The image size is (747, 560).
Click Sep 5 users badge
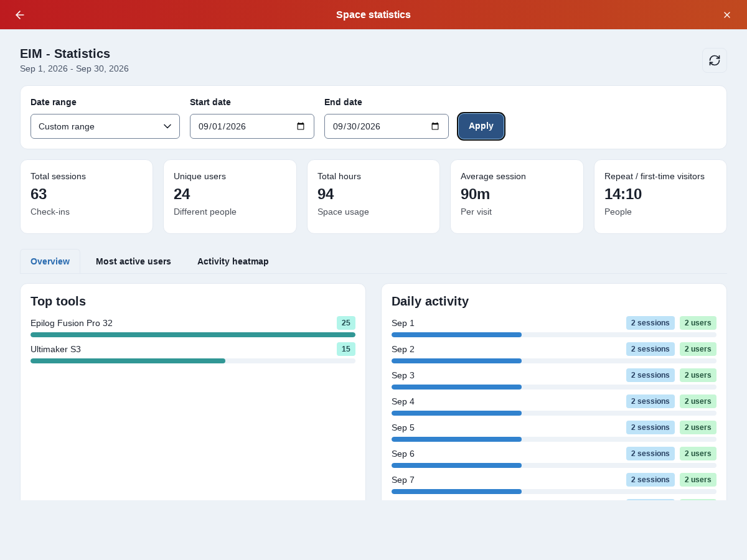click(x=698, y=427)
